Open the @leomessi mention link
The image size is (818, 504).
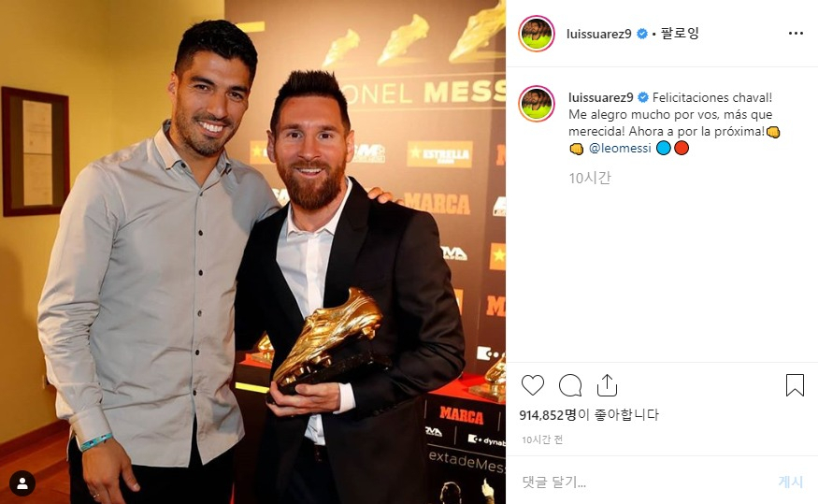click(x=620, y=148)
